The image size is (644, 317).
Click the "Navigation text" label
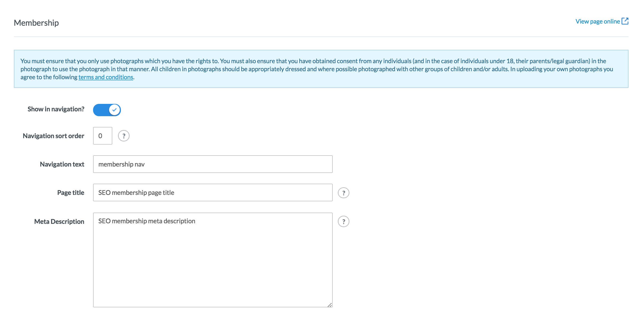pyautogui.click(x=62, y=164)
